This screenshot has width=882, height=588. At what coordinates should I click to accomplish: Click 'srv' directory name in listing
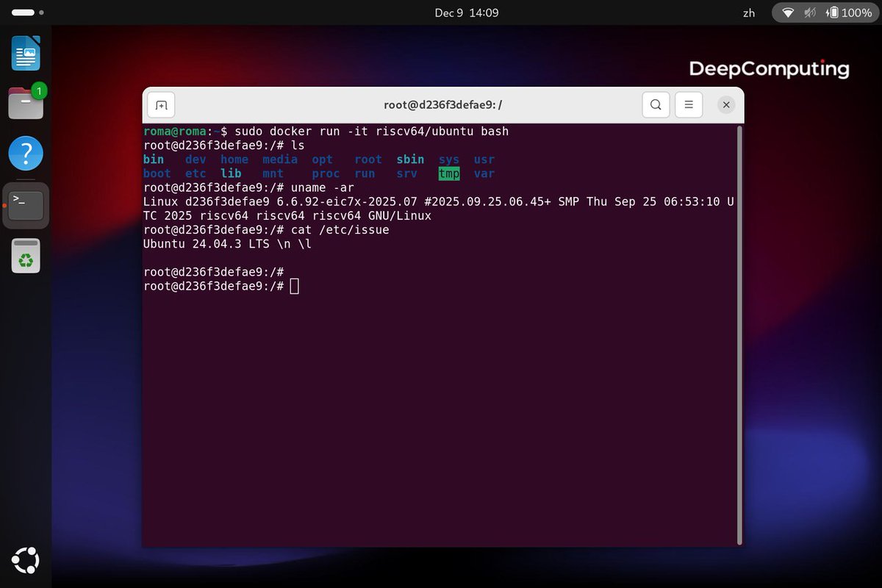tap(406, 173)
